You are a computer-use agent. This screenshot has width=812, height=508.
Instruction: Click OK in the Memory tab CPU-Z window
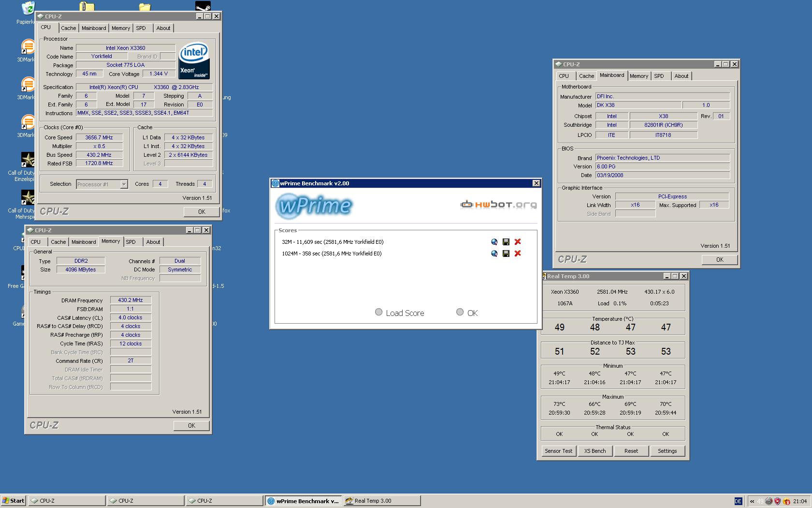tap(191, 426)
